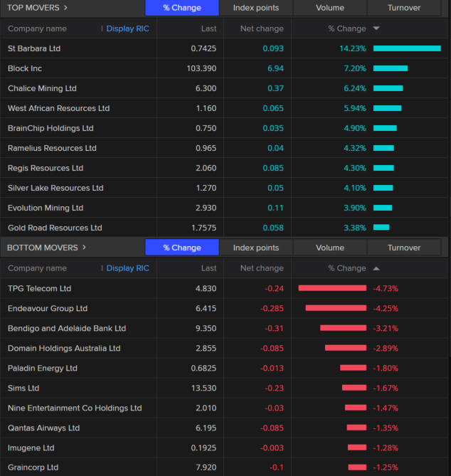This screenshot has height=476, width=451.
Task: Click the red bar for Endeavour Group Ltd
Action: 336,308
